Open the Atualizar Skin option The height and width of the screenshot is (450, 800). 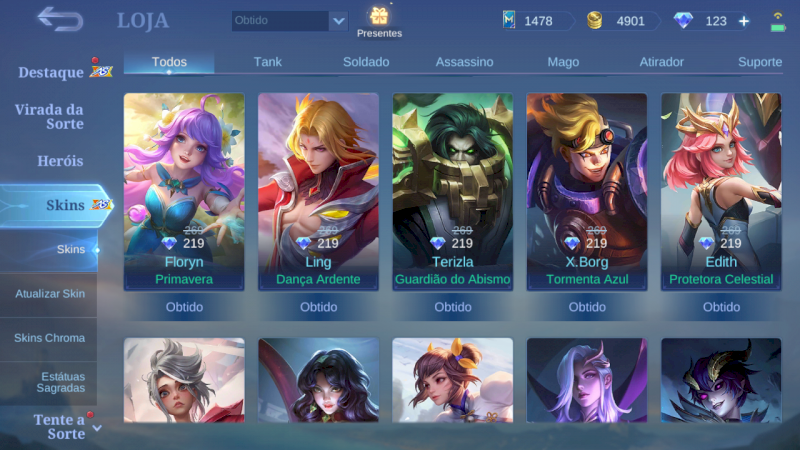[49, 293]
